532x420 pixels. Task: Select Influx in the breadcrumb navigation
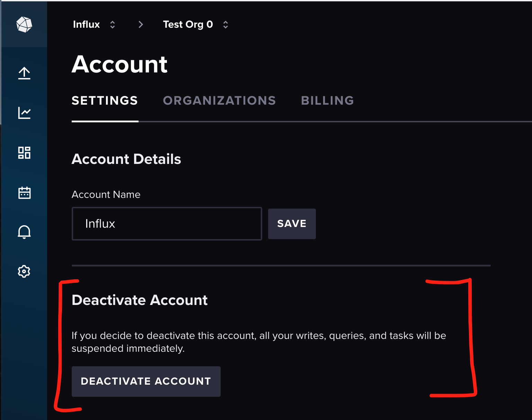[x=86, y=24]
